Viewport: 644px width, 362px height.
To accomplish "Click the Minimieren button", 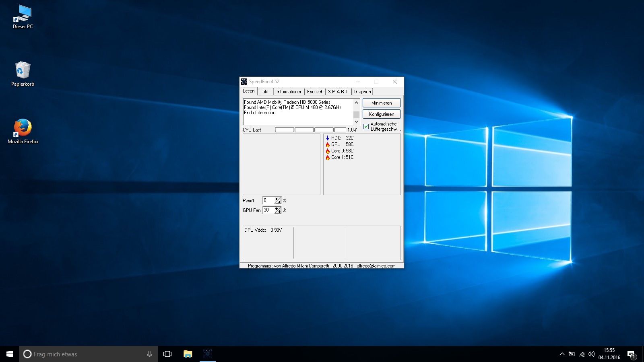I will [382, 103].
